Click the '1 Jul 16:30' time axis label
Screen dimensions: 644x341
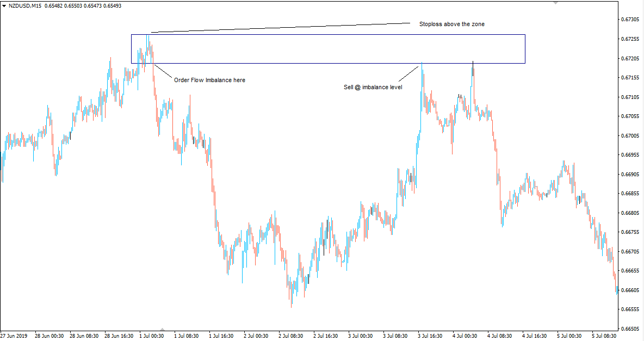coord(221,336)
